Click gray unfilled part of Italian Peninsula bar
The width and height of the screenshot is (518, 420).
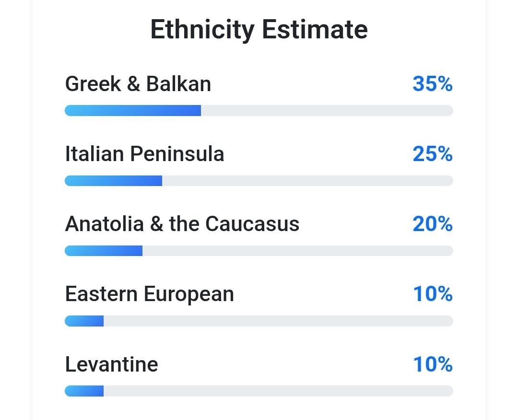[307, 181]
